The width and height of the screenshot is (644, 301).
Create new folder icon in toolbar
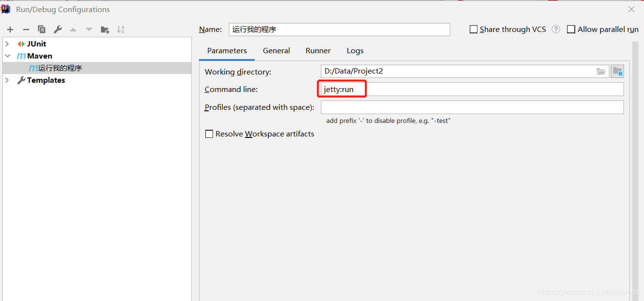(105, 30)
